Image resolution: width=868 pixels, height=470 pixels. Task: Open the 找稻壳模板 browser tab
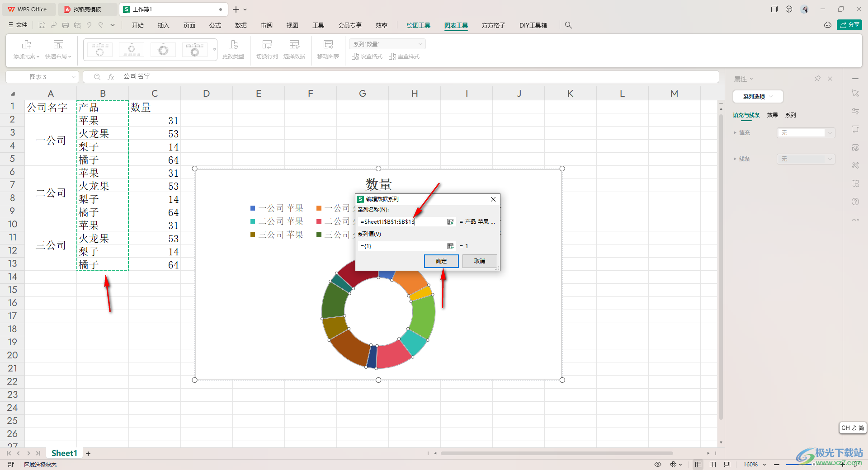point(87,9)
